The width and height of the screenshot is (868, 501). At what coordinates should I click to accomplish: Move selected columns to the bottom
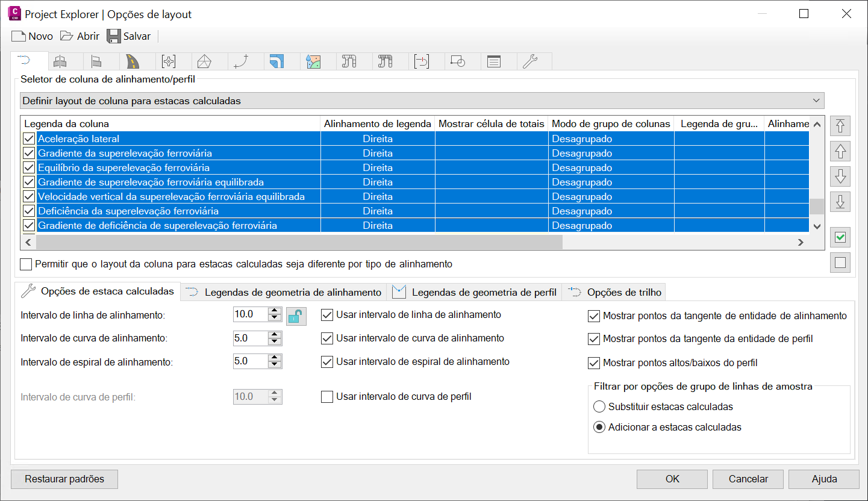click(x=840, y=202)
